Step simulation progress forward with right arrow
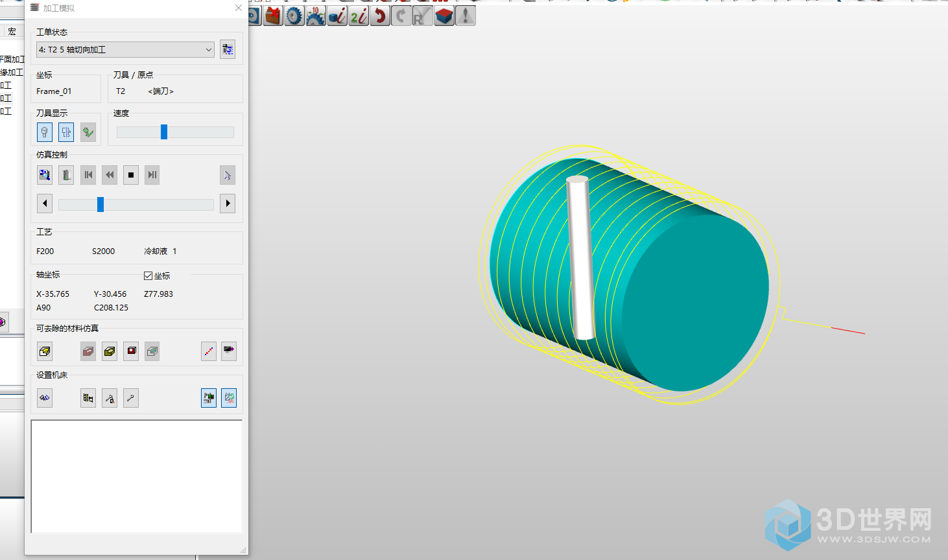Image resolution: width=948 pixels, height=560 pixels. [x=228, y=204]
